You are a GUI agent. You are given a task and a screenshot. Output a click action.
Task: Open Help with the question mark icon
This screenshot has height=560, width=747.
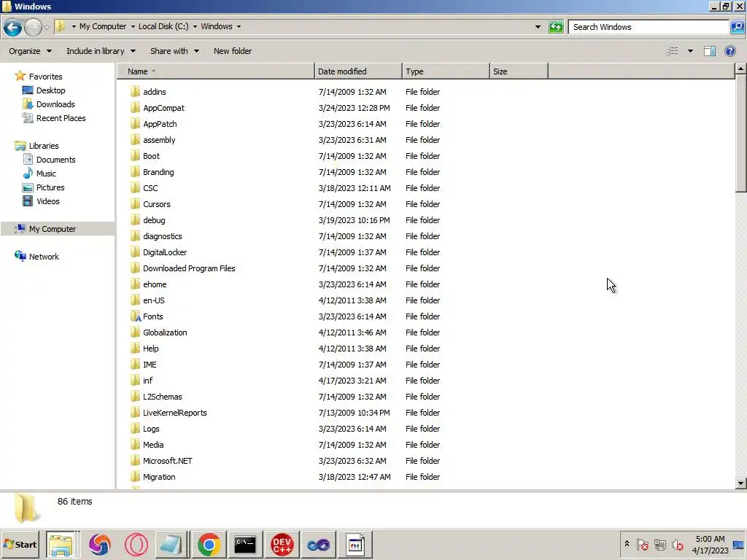tap(729, 51)
